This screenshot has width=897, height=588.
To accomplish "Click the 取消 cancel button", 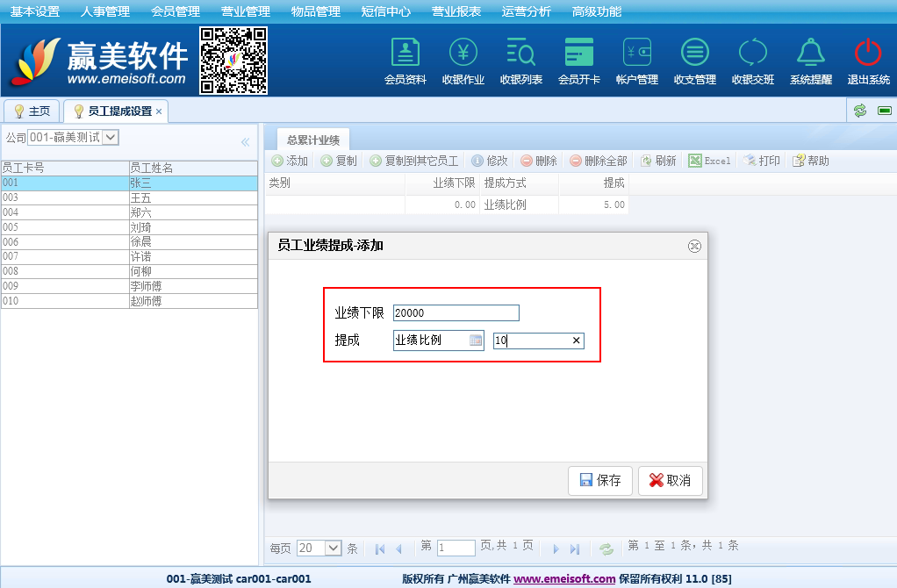I will [670, 481].
